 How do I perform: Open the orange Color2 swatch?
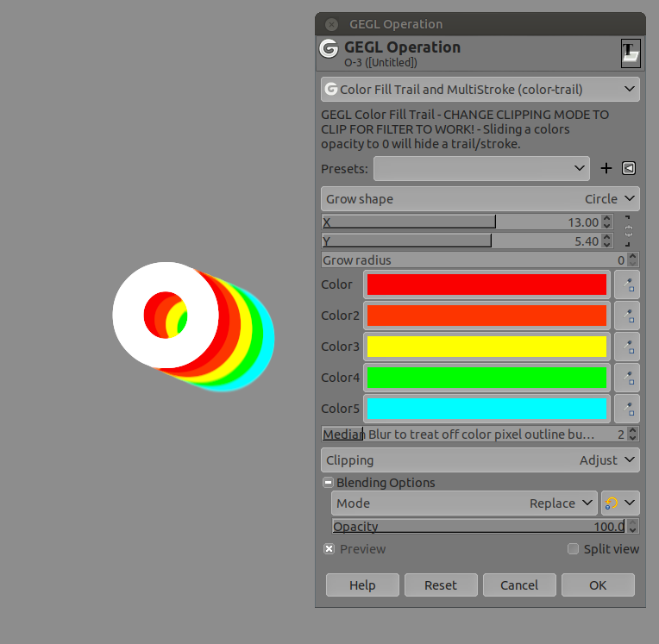click(486, 316)
